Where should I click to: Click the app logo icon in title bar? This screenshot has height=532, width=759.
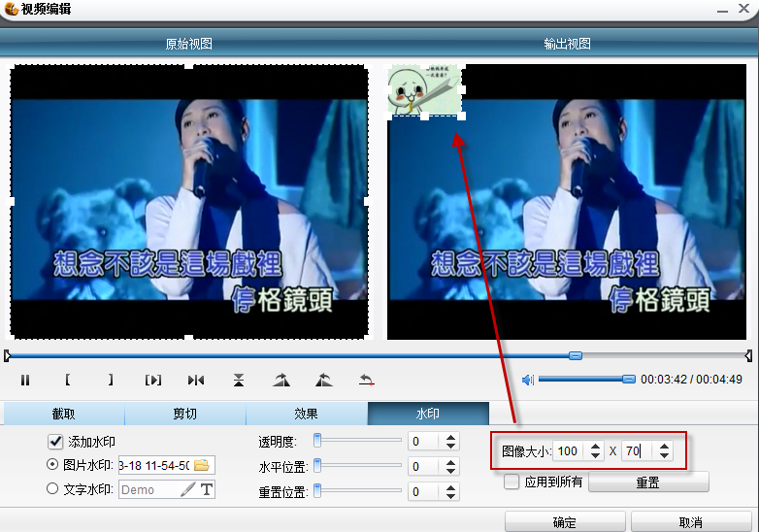pos(11,8)
